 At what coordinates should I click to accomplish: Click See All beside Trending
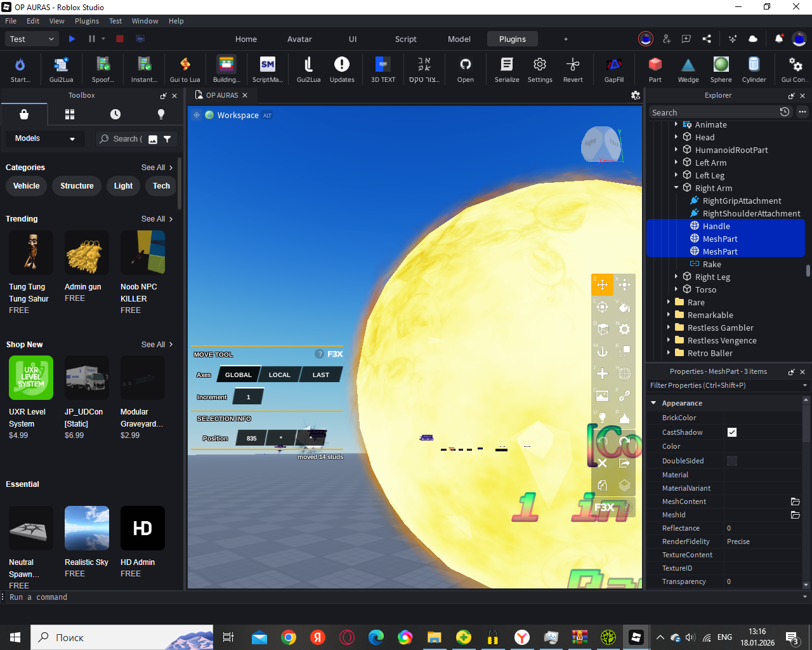coord(157,219)
